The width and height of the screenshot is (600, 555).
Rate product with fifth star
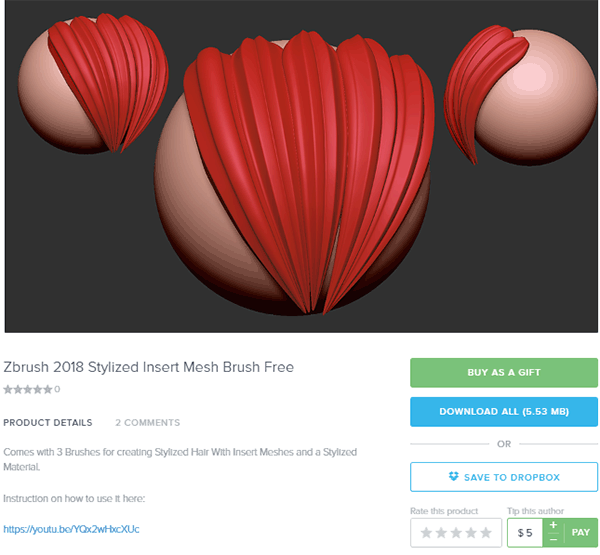(486, 532)
